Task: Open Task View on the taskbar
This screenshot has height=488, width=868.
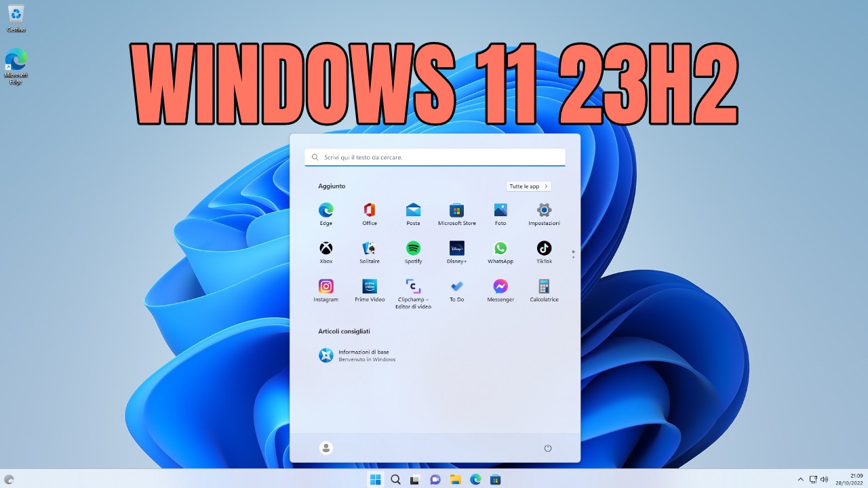Action: click(x=415, y=480)
